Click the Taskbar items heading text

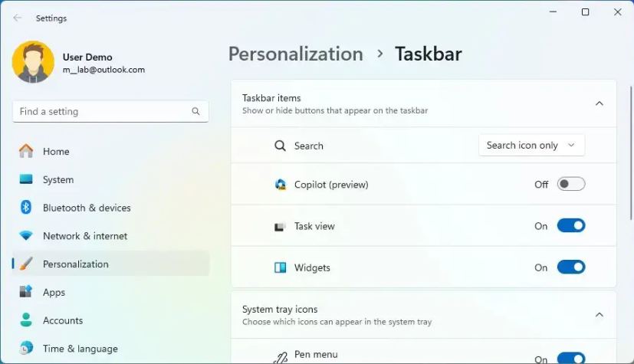point(271,98)
